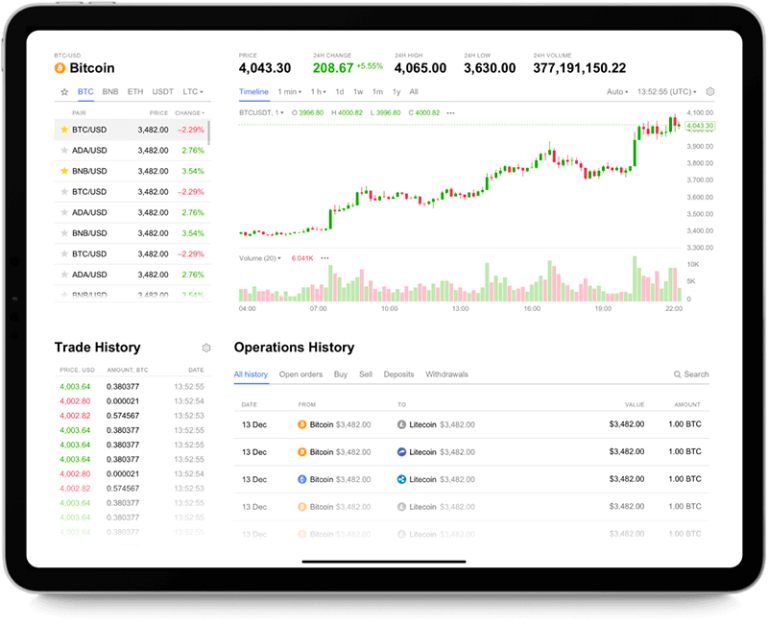Click the orange Bitcoin logo in header

[60, 68]
